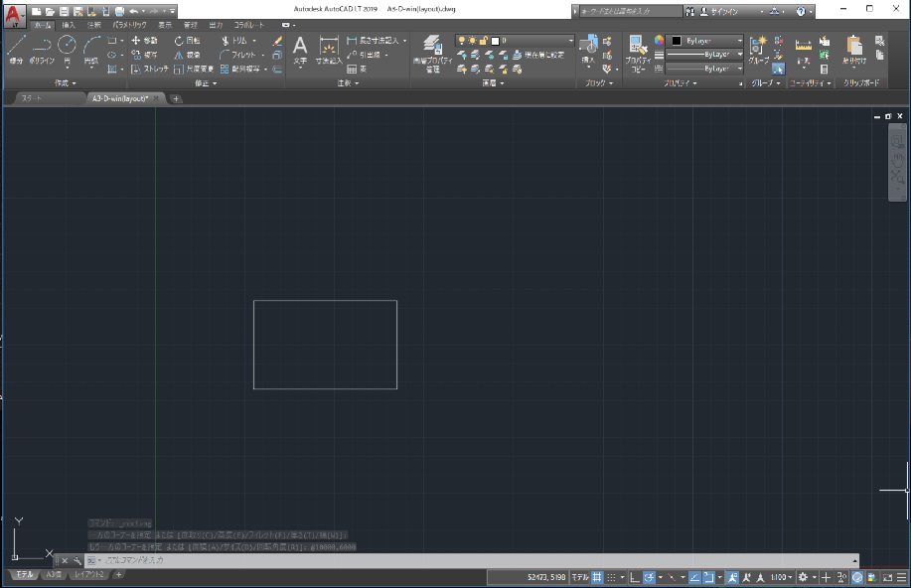Viewport: 911px width, 588px height.
Task: Open the パラメトリック ribbon tab
Action: (129, 25)
